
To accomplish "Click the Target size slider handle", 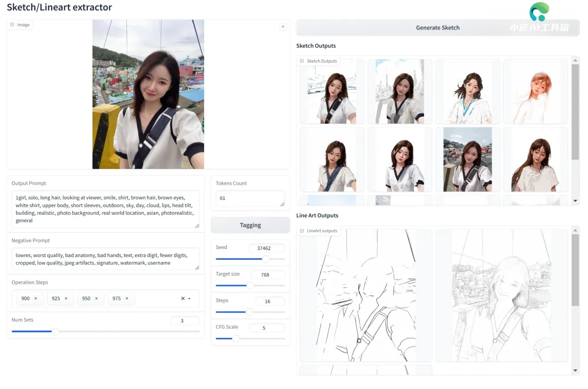I will tap(250, 285).
